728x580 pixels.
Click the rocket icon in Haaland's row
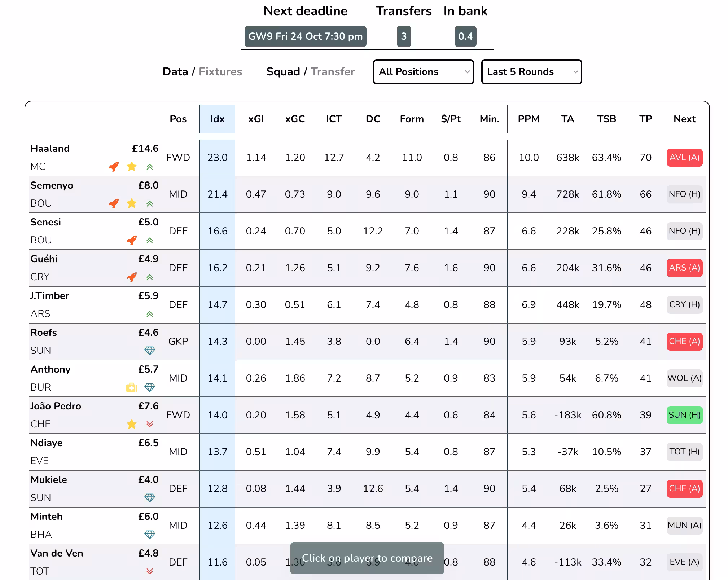coord(114,167)
